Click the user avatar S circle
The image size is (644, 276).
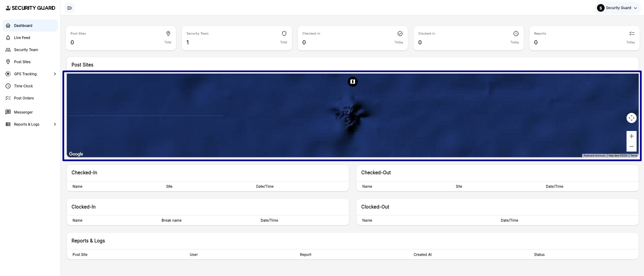601,8
